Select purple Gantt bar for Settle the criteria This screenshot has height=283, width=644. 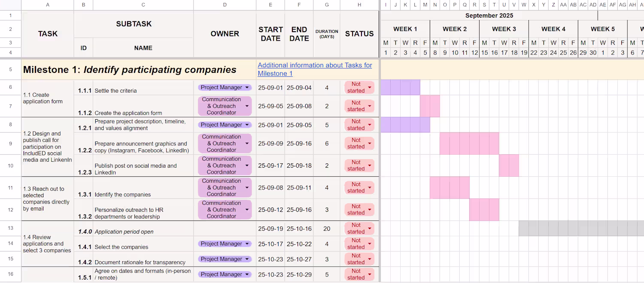coord(400,87)
